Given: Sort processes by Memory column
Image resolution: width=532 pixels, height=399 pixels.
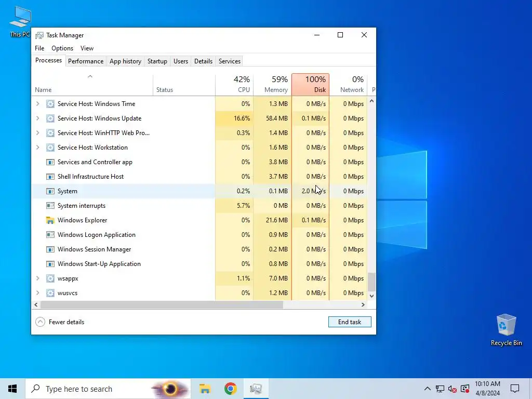Looking at the screenshot, I should tap(272, 85).
